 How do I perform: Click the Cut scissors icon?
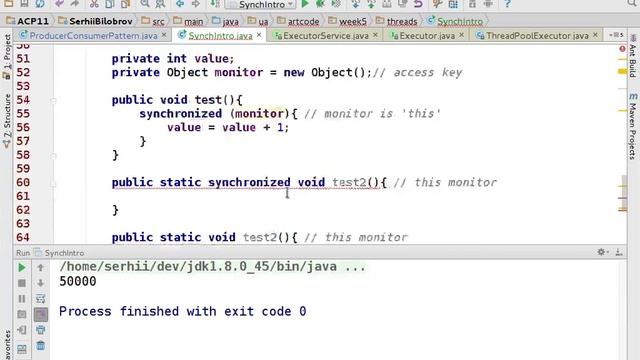(x=94, y=4)
